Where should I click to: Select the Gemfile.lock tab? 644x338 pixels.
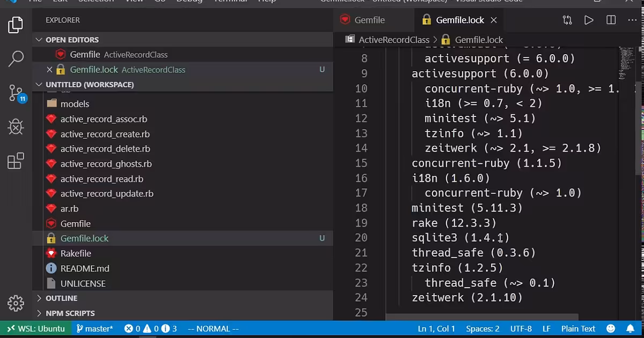tap(460, 20)
